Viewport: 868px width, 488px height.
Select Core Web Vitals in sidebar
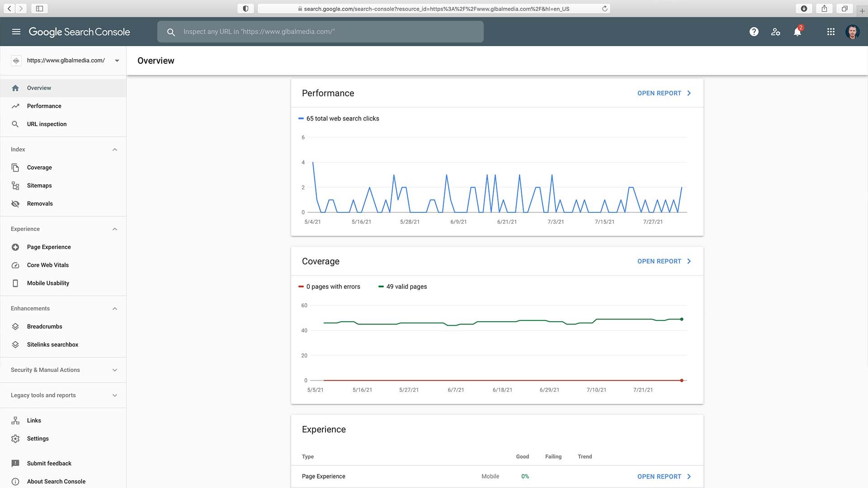pyautogui.click(x=63, y=265)
